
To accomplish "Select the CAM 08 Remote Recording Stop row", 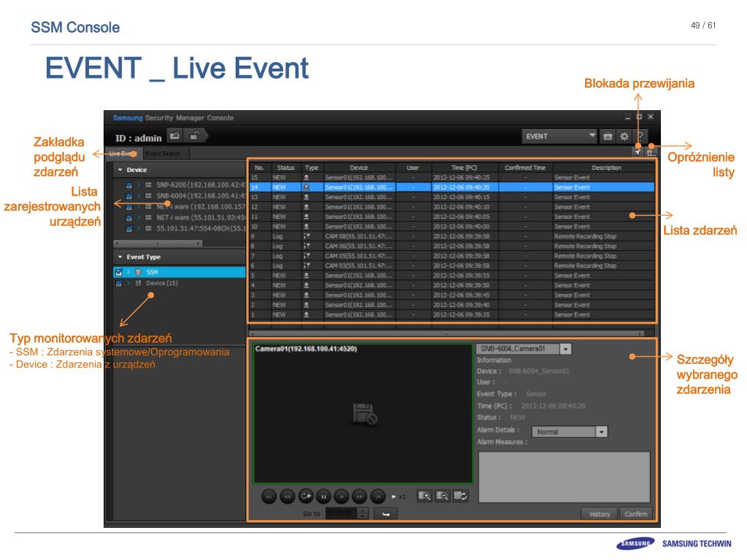I will click(x=452, y=236).
